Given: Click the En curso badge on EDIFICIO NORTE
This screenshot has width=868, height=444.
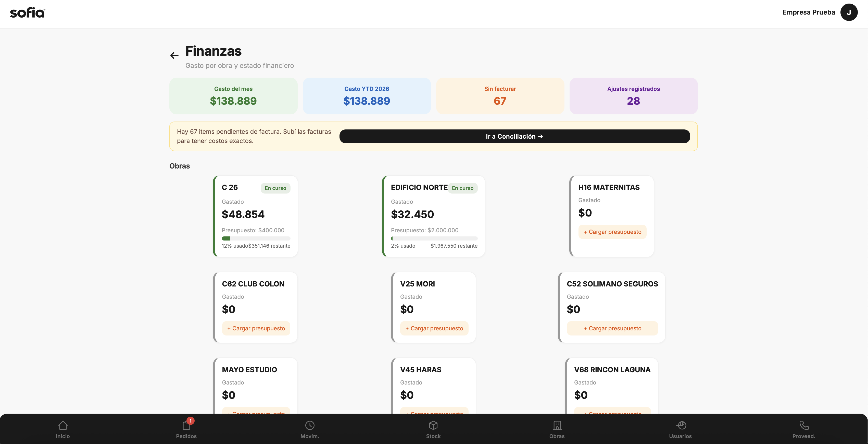Looking at the screenshot, I should [x=462, y=188].
